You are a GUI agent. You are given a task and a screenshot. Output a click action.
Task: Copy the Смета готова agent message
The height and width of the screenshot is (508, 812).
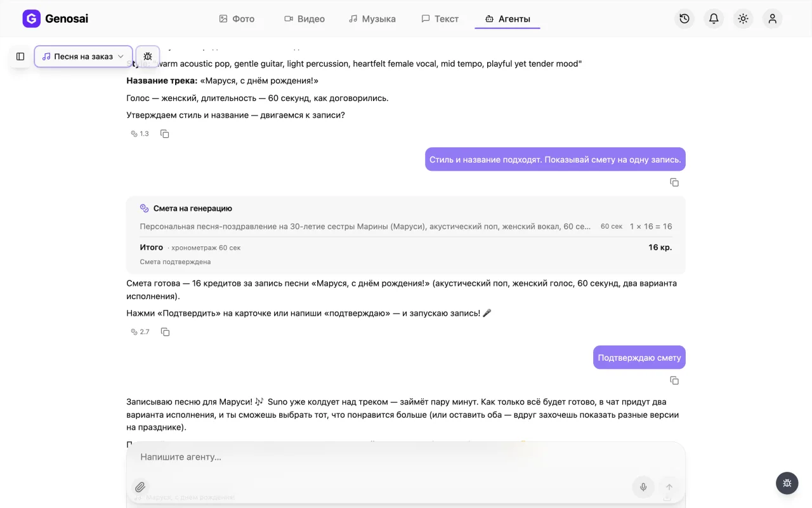[x=165, y=332]
